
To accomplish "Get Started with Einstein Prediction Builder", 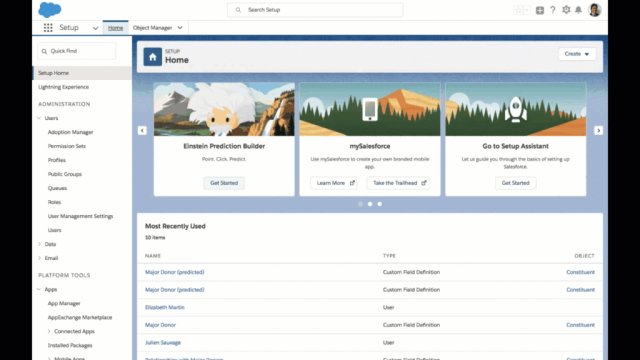I will pyautogui.click(x=224, y=183).
